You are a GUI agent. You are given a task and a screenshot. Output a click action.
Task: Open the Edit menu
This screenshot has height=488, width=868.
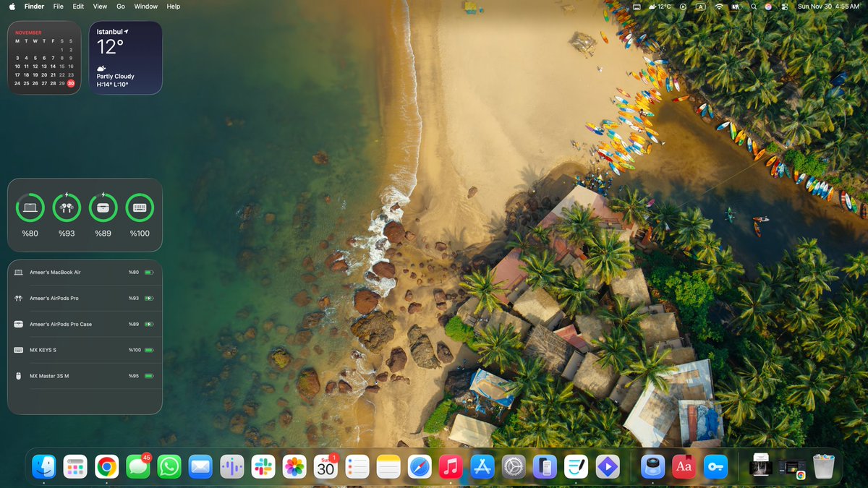tap(78, 6)
